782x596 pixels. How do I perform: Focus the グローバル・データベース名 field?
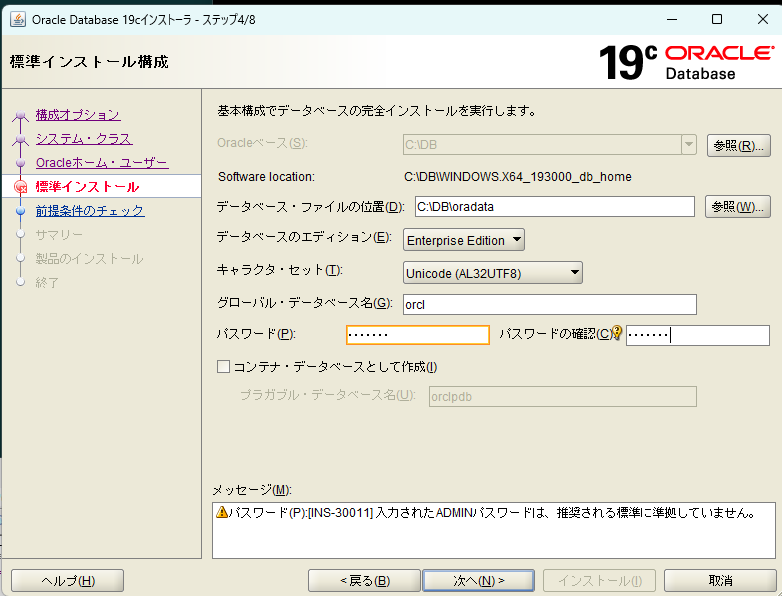tap(549, 304)
